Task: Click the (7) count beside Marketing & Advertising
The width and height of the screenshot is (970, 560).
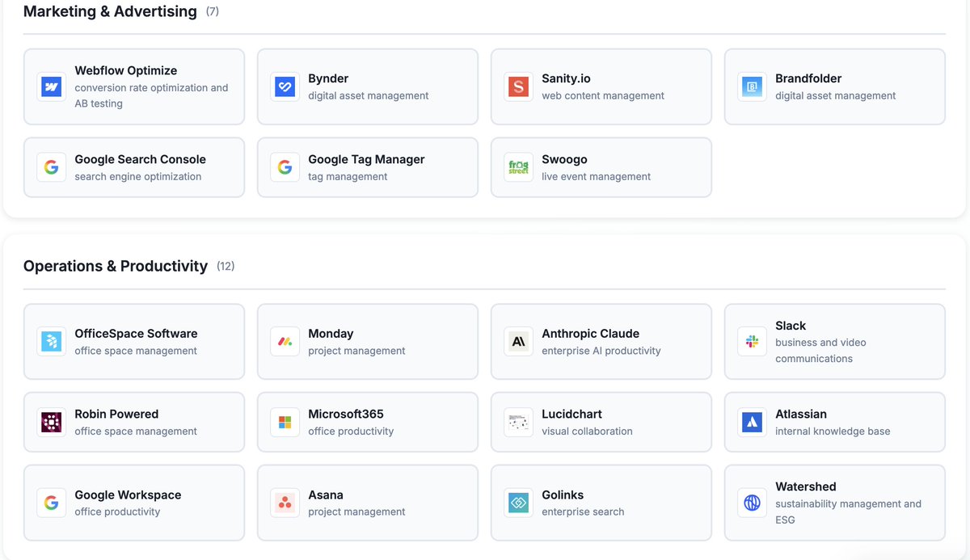Action: [x=213, y=11]
